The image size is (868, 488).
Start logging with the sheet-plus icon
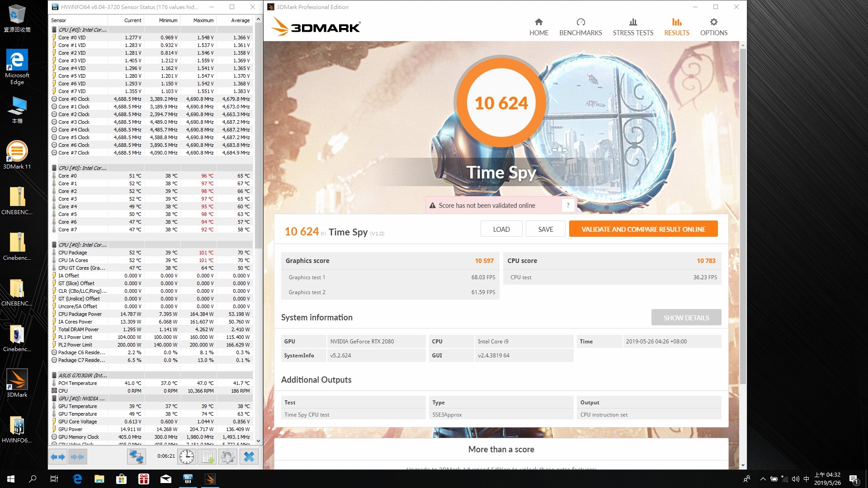[208, 457]
